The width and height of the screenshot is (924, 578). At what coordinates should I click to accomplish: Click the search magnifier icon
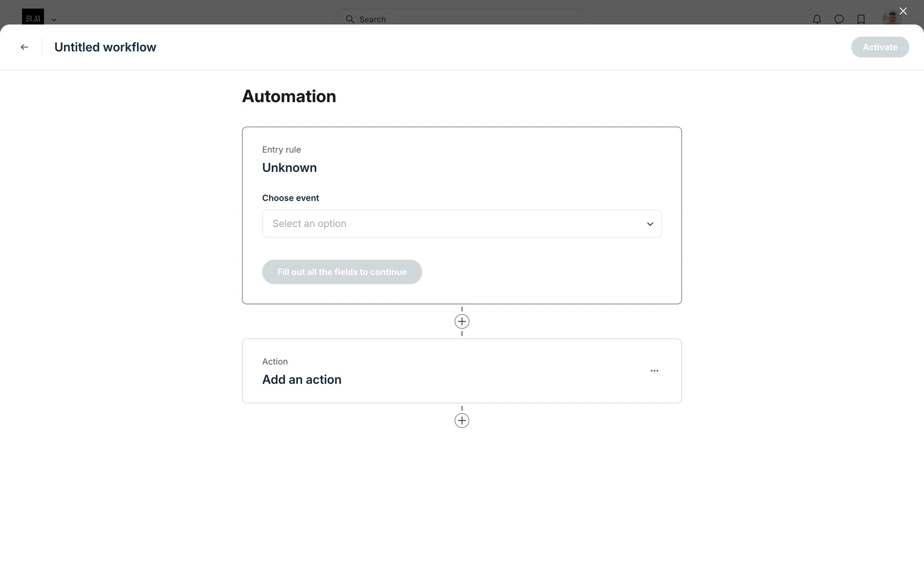350,19
